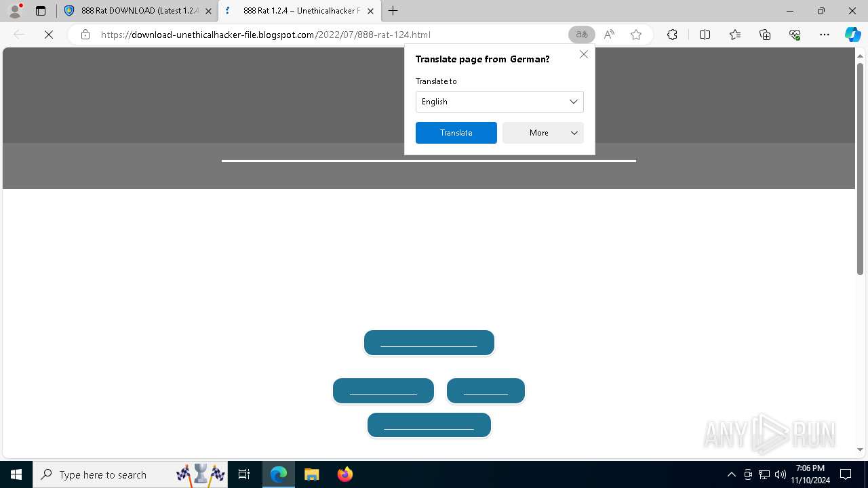Start Read aloud from the address bar

[609, 35]
